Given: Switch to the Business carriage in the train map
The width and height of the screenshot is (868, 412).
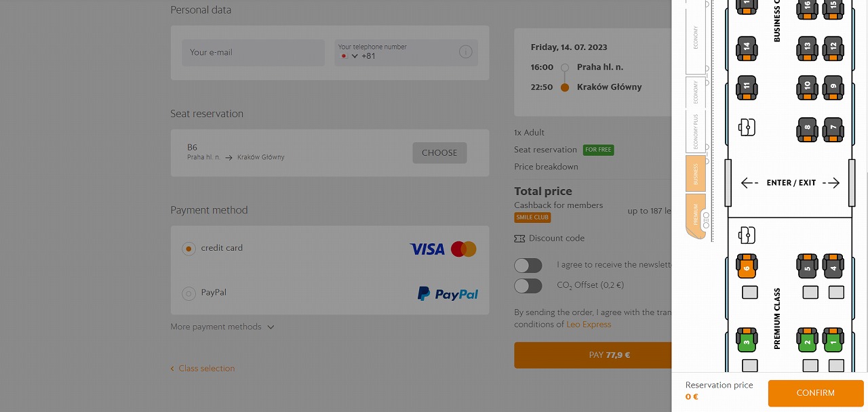Looking at the screenshot, I should (x=696, y=174).
